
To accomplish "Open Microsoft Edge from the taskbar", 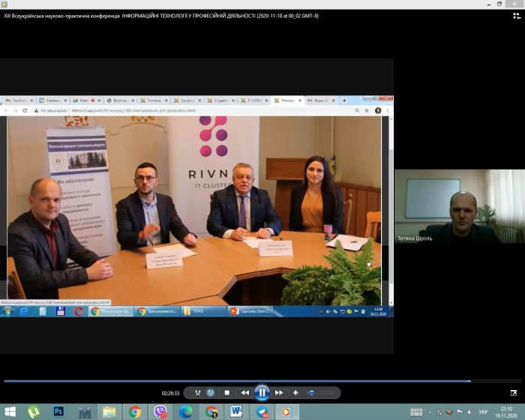I will 186,412.
